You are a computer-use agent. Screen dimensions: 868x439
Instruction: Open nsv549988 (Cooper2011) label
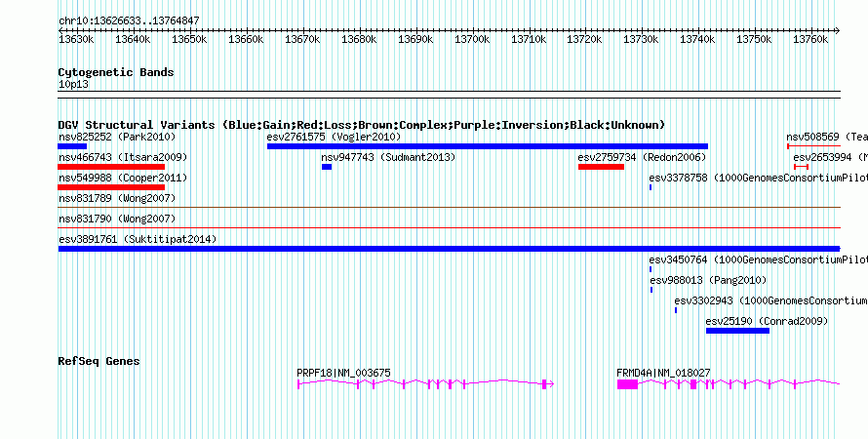pos(123,178)
